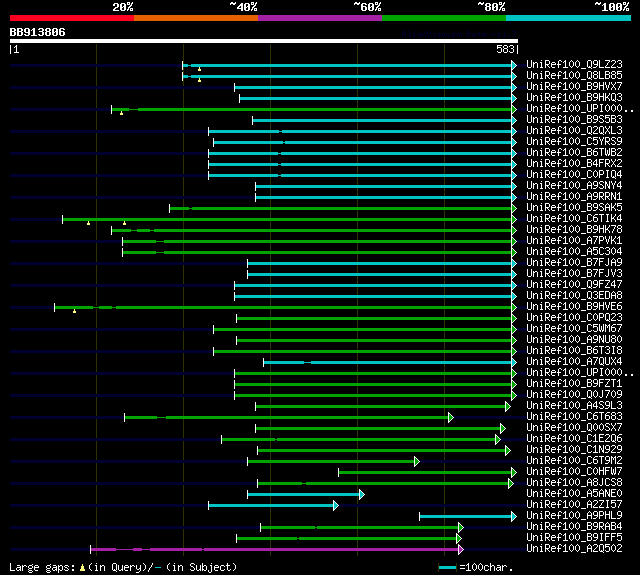Select the UniRef100_B6T3I8 label

574,351
